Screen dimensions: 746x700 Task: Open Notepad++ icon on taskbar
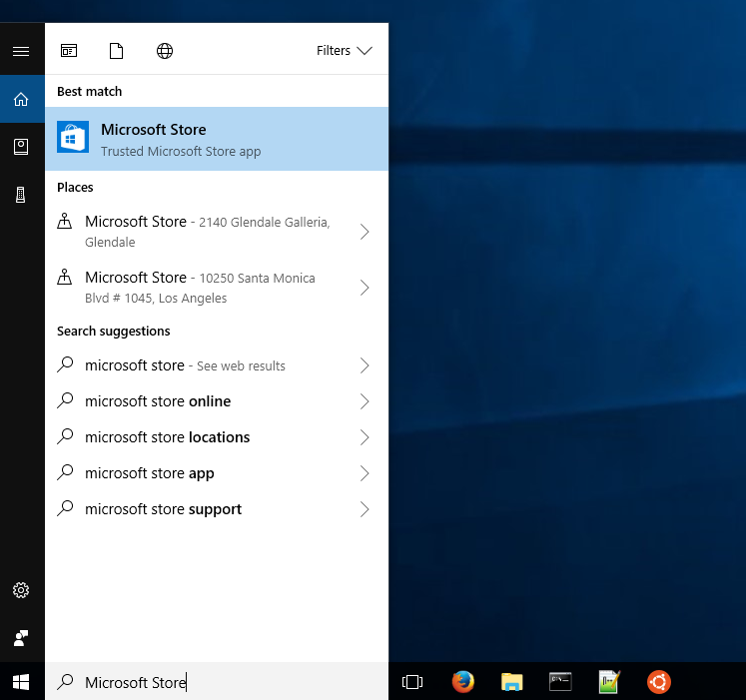tap(609, 681)
